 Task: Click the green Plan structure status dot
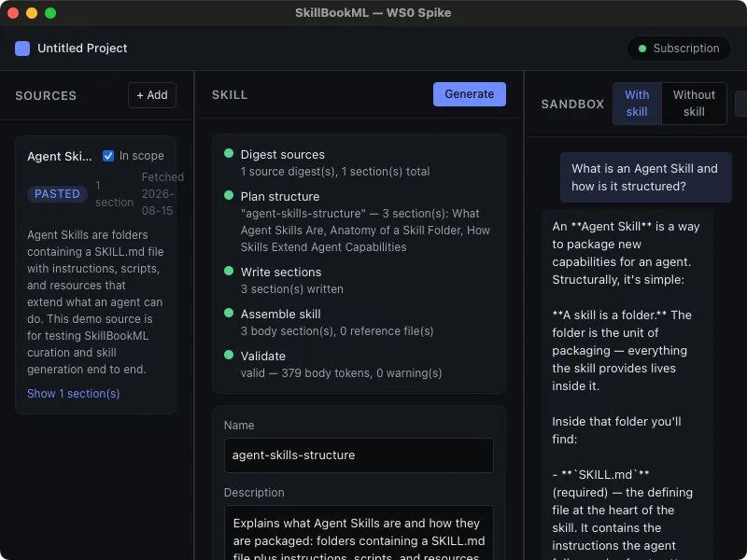[x=229, y=195]
